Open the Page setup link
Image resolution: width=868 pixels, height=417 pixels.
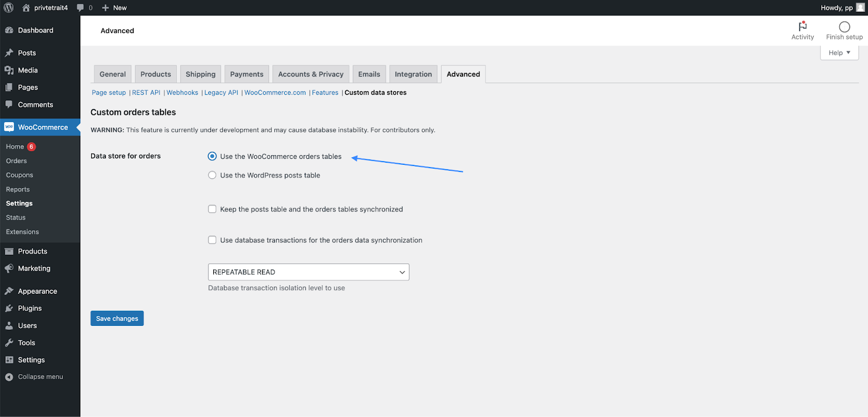[x=108, y=93]
